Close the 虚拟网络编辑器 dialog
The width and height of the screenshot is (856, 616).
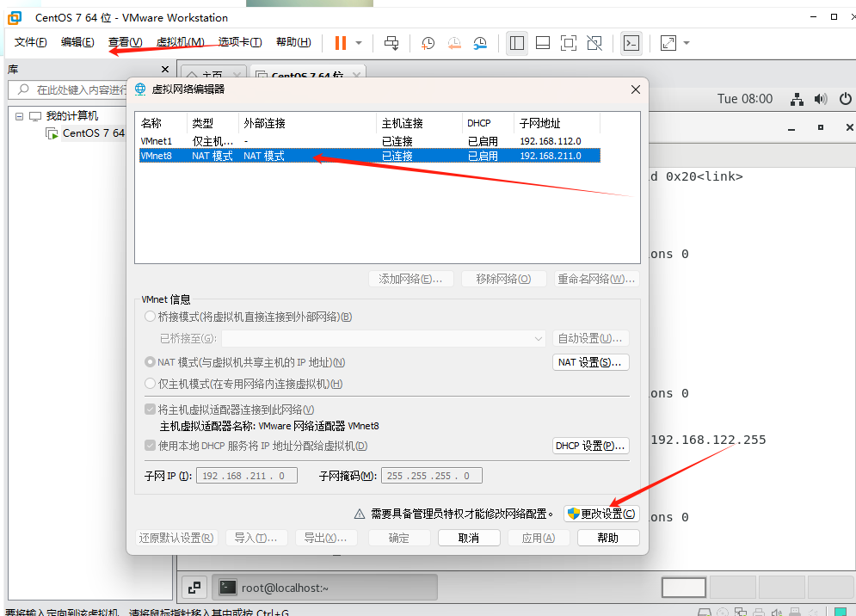pyautogui.click(x=636, y=89)
